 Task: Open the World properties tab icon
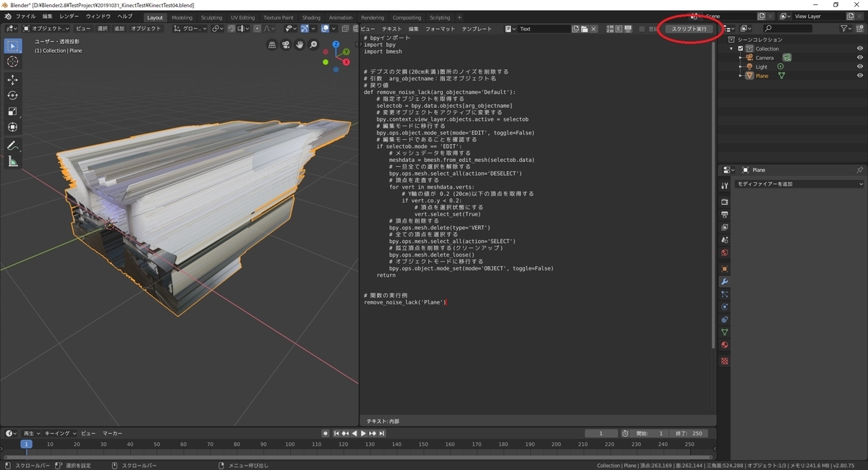[x=724, y=253]
